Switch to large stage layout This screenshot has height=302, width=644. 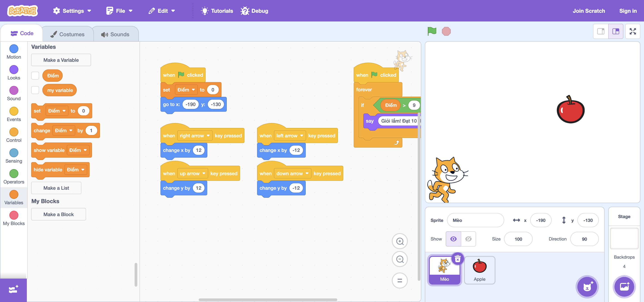coord(616,31)
